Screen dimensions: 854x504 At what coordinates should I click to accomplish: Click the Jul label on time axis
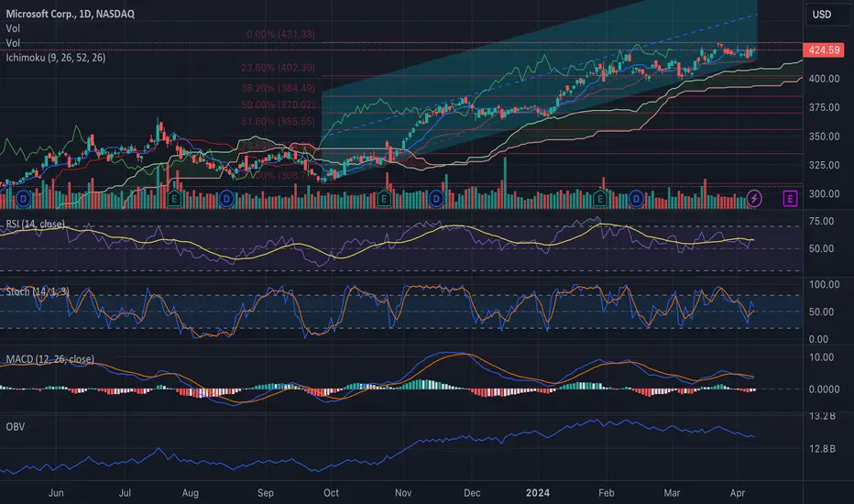click(x=125, y=493)
